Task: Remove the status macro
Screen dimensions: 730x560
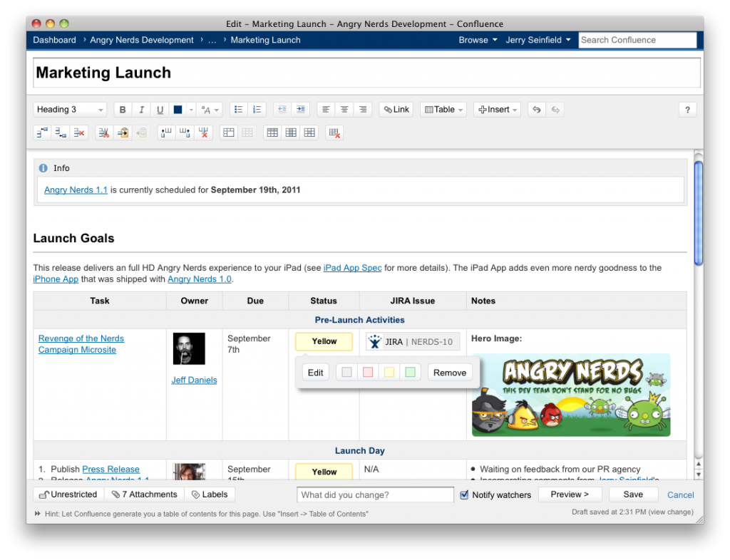Action: [450, 373]
